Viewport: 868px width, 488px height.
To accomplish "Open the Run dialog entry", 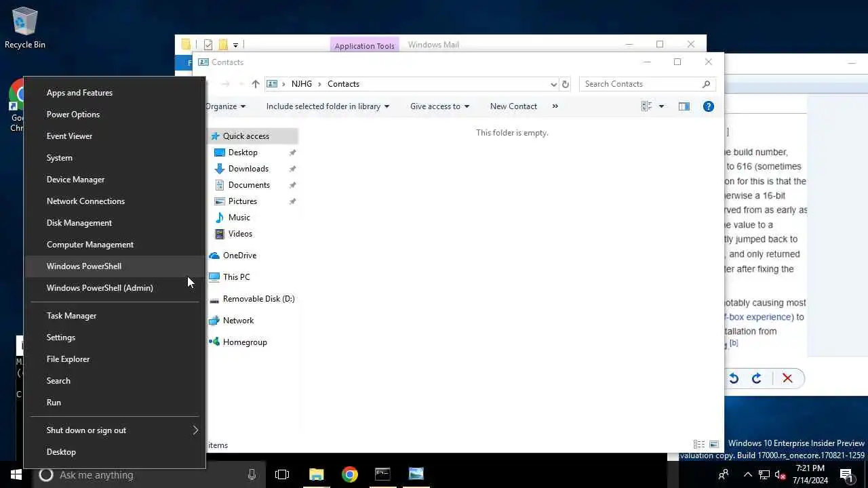I will [115, 403].
